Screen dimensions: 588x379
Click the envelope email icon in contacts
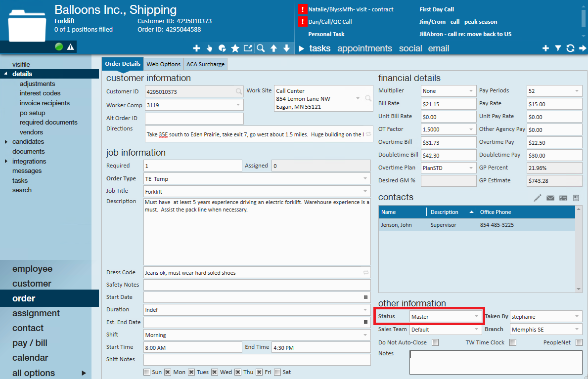coord(550,198)
